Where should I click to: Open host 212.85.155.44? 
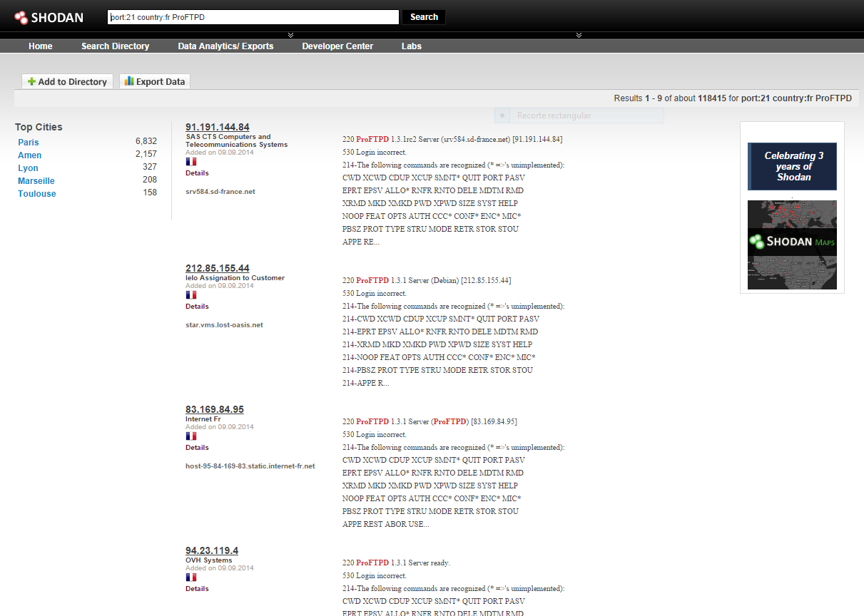(x=218, y=268)
